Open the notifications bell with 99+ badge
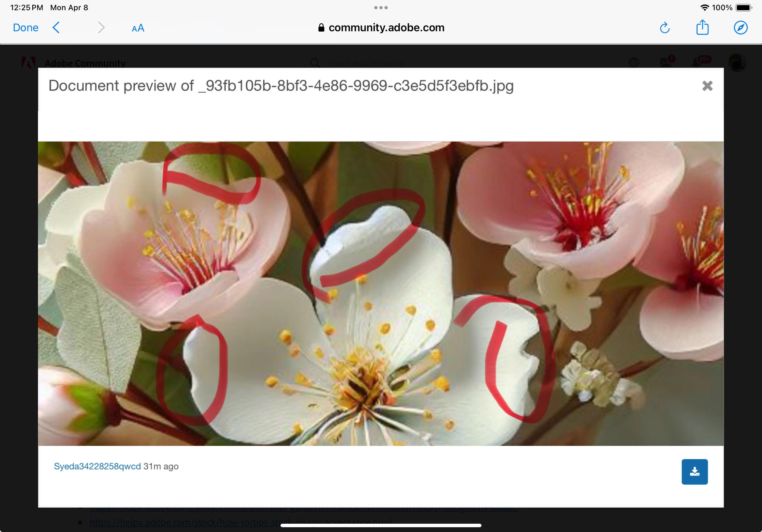Screen dimensions: 762x532 point(697,63)
